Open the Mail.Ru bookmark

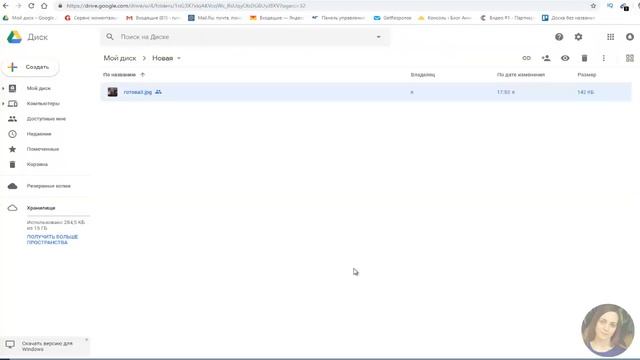pos(215,18)
